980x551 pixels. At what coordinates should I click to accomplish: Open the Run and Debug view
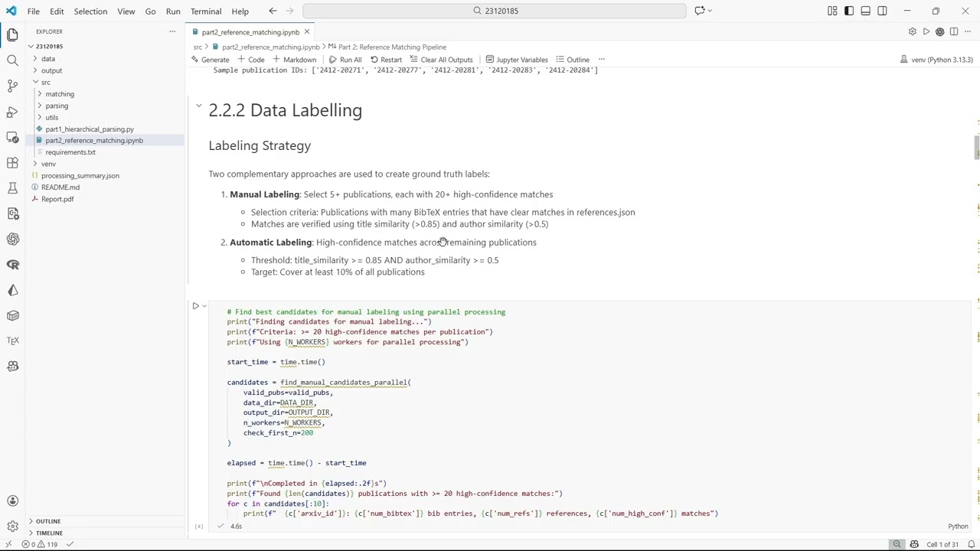(12, 112)
